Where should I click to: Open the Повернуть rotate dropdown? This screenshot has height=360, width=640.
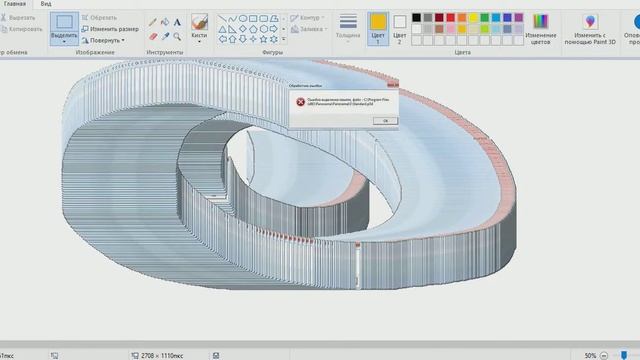[103, 40]
